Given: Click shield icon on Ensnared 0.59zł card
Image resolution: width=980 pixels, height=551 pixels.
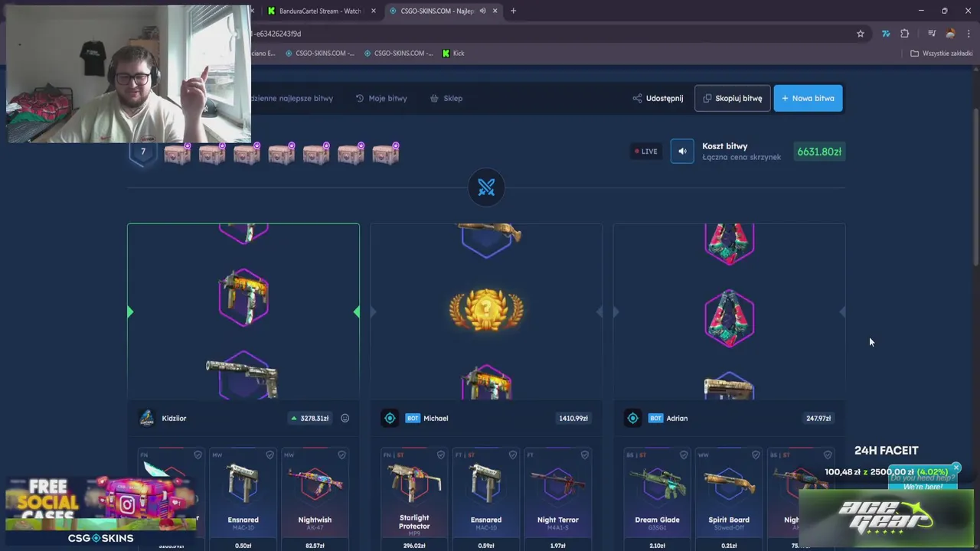Looking at the screenshot, I should point(512,455).
